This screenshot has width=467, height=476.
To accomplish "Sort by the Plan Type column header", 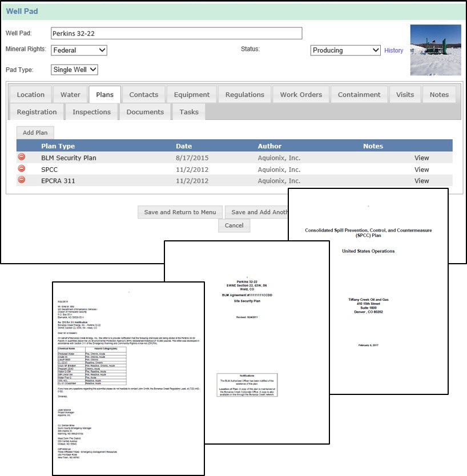I will pos(58,146).
